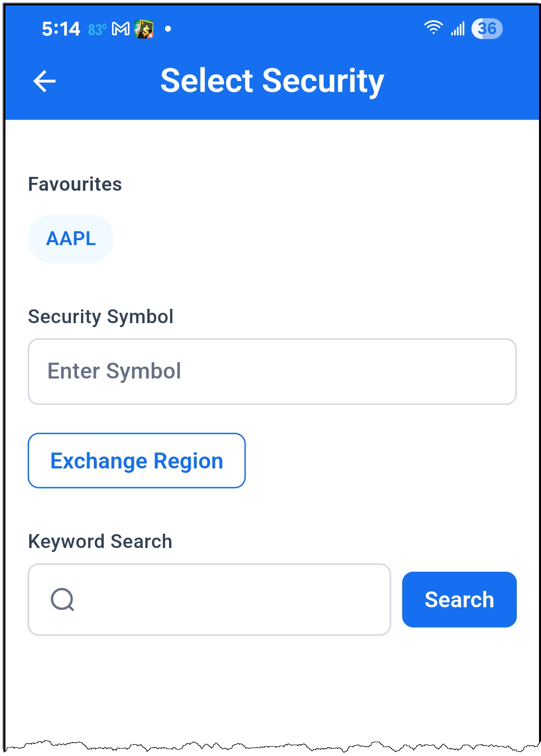Tap the Select Security page title
541x756 pixels.
pyautogui.click(x=272, y=81)
